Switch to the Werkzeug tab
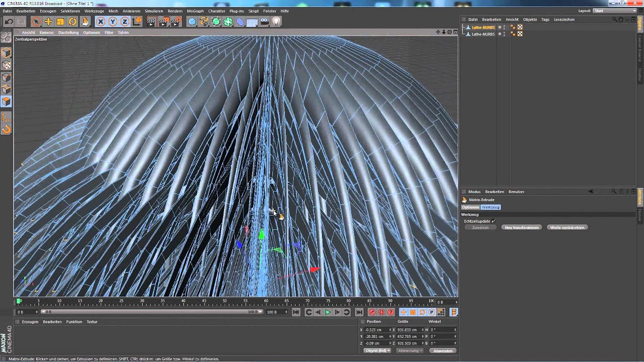Viewport: 644px width, 362px height. [491, 207]
